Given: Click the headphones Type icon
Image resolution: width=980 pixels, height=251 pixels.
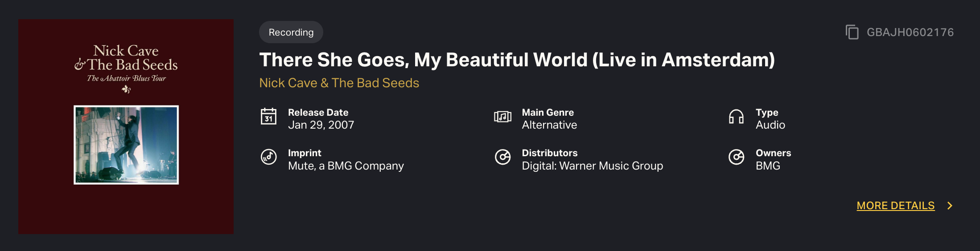Looking at the screenshot, I should 736,117.
